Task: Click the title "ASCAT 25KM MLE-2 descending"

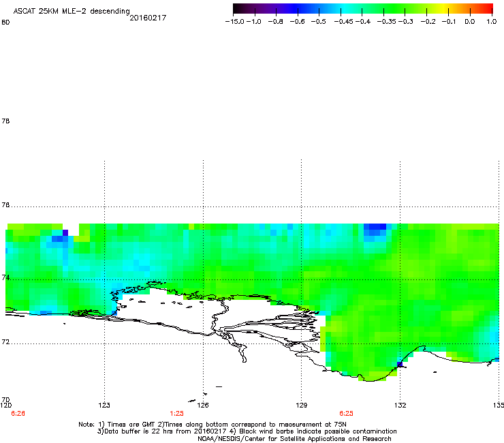Action: 72,11
